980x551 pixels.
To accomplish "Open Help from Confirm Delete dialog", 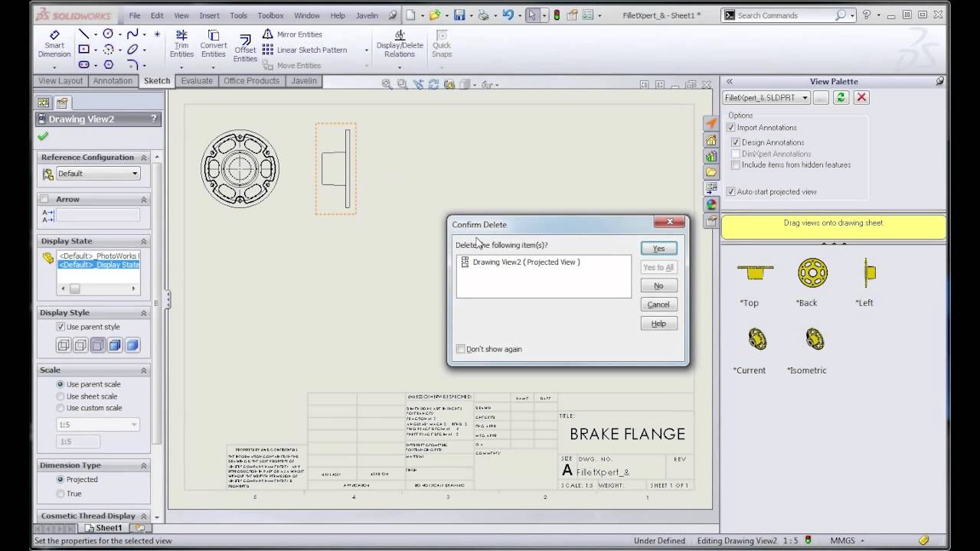I will 658,324.
